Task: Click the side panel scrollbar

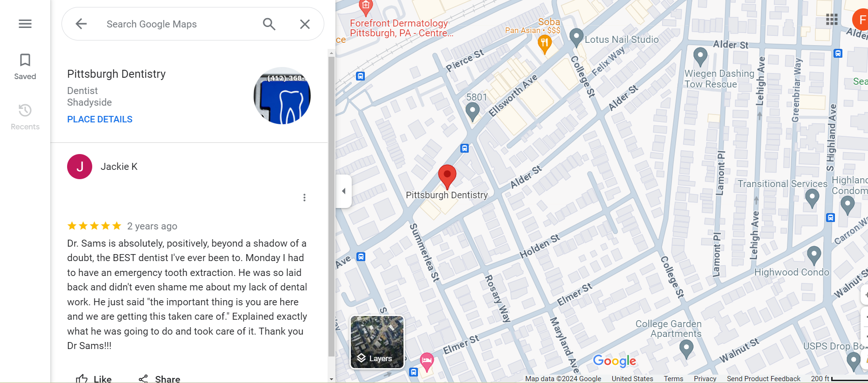Action: point(331,207)
